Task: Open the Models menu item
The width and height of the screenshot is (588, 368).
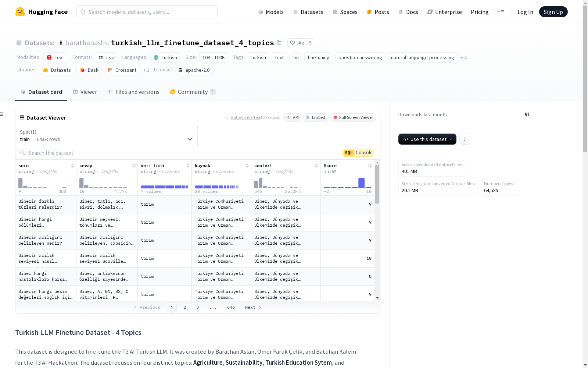Action: (x=271, y=12)
